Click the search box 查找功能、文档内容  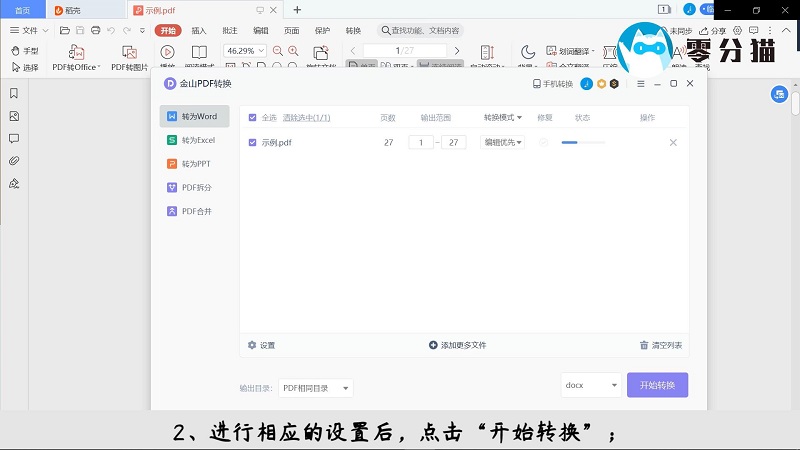click(x=420, y=31)
